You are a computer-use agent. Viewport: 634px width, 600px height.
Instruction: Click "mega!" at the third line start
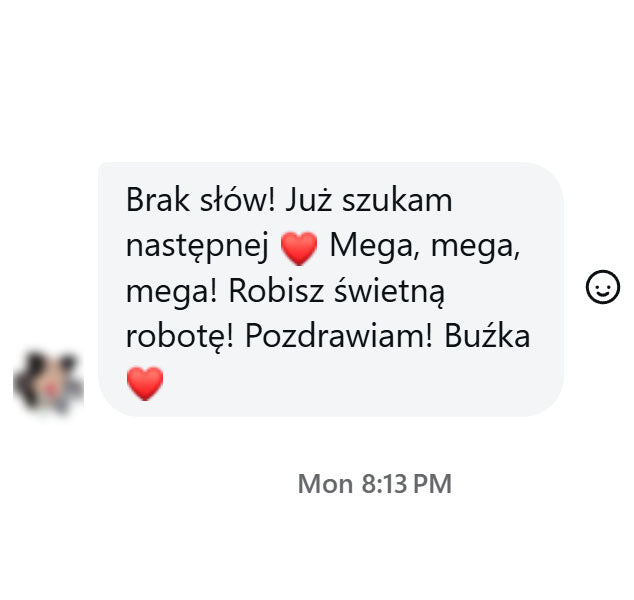click(172, 293)
